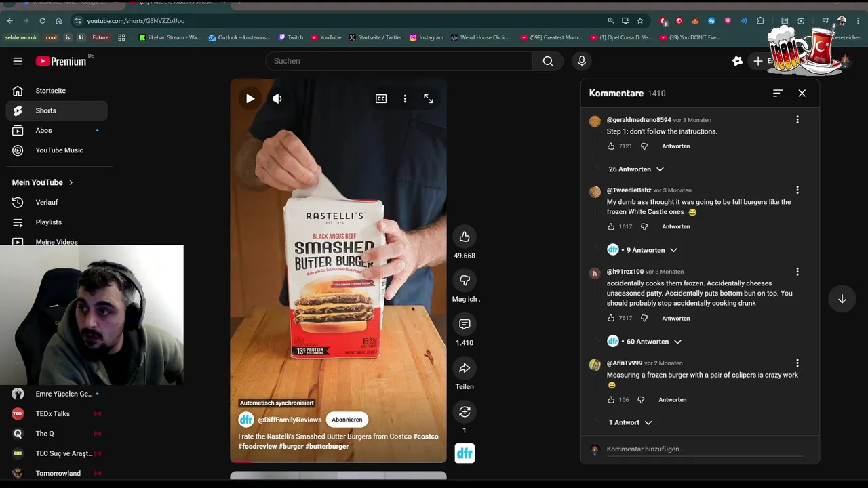Open the Twitch bookmark
Viewport: 868px width, 488px height.
[x=290, y=38]
